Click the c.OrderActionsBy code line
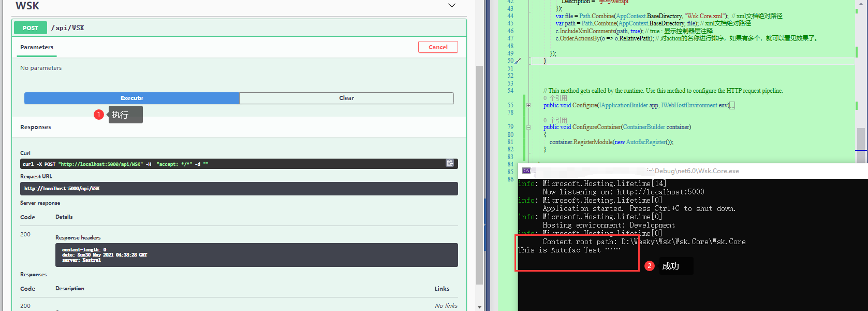 click(x=687, y=38)
